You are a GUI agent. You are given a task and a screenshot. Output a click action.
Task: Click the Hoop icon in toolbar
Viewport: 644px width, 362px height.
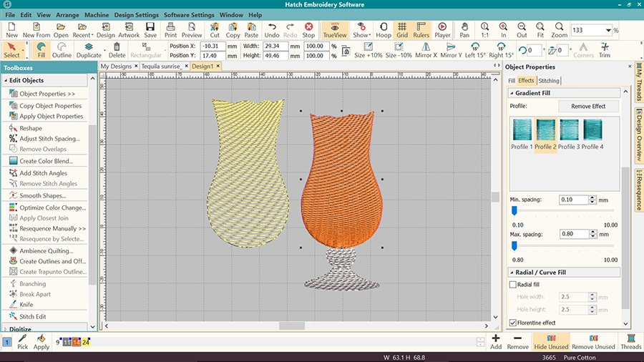click(x=384, y=30)
